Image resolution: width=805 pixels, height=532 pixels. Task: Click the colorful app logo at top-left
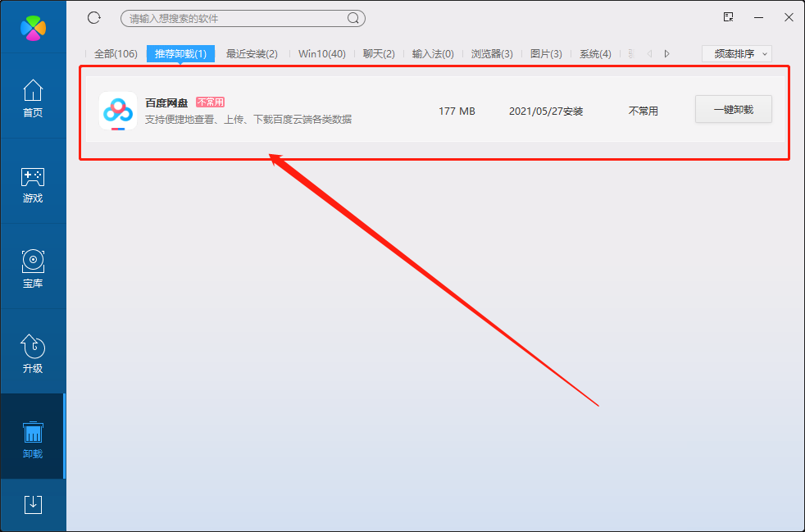tap(33, 27)
